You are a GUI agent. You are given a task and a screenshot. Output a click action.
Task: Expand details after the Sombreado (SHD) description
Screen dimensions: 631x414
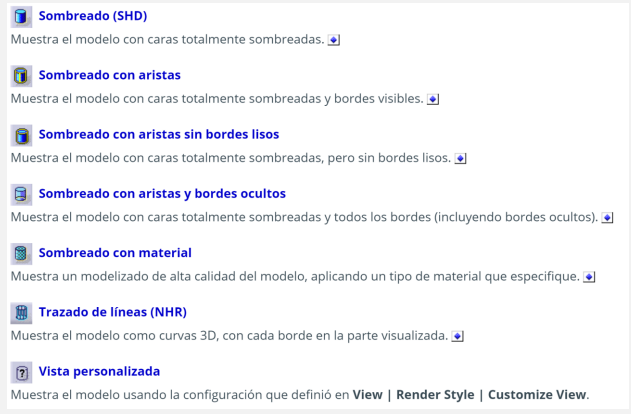(x=334, y=40)
